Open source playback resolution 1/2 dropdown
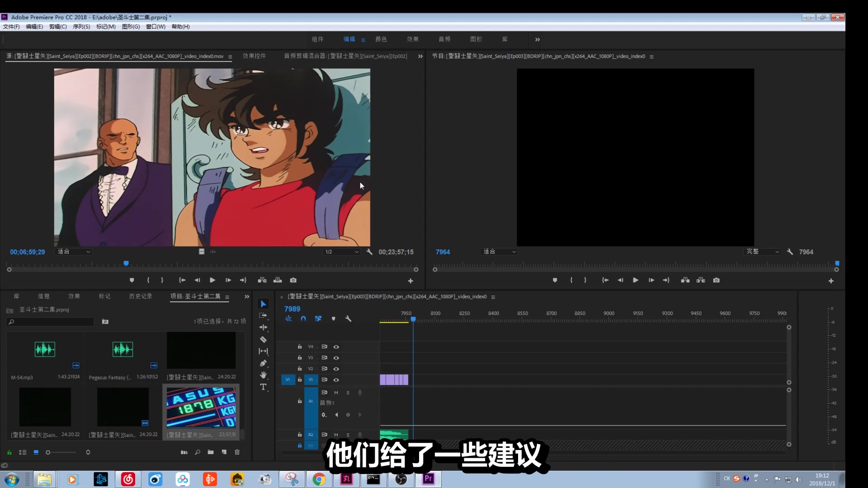Screen dimensions: 868x488 [x=342, y=252]
